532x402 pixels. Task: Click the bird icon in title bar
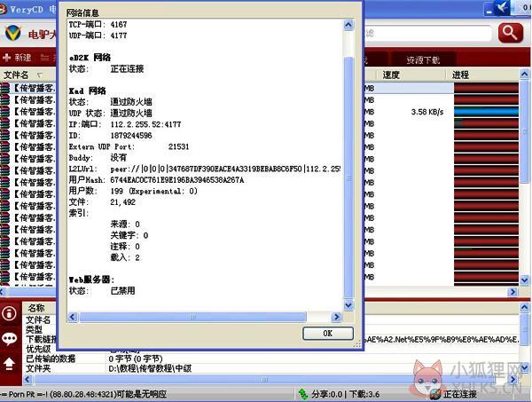point(503,8)
